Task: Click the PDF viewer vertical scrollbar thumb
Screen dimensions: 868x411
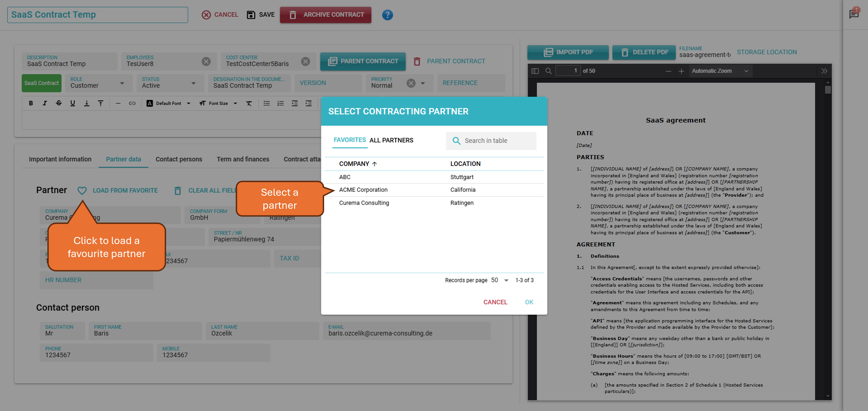Action: [x=828, y=90]
